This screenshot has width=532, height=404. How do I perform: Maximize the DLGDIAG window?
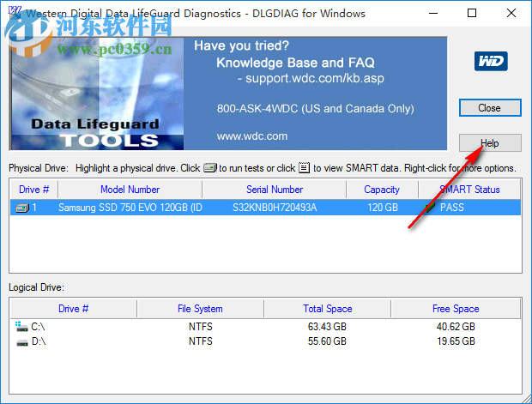pyautogui.click(x=472, y=13)
